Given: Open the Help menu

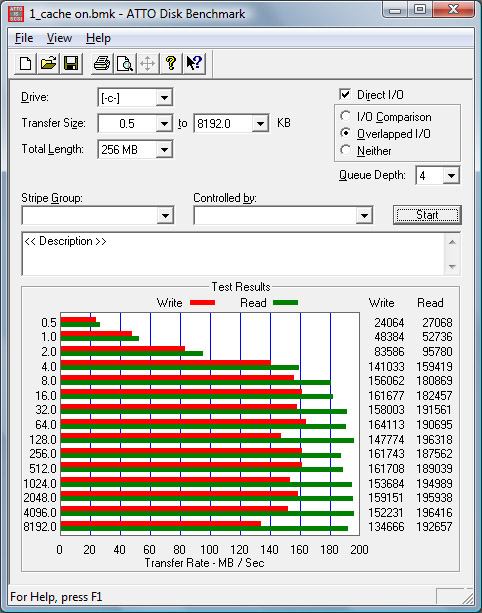Looking at the screenshot, I should [x=98, y=38].
